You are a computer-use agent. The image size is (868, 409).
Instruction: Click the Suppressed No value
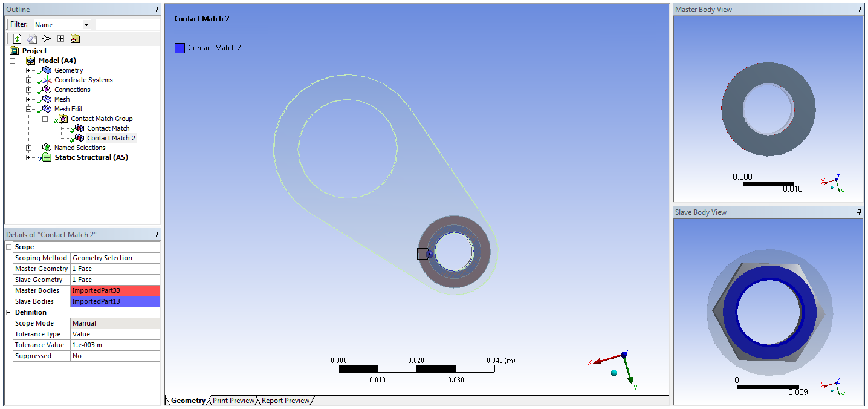(x=115, y=356)
